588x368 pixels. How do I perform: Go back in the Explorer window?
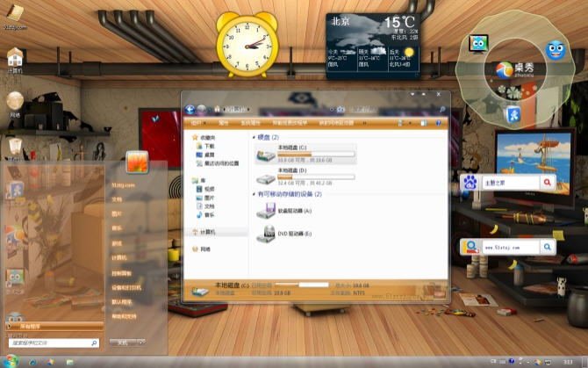pyautogui.click(x=190, y=109)
